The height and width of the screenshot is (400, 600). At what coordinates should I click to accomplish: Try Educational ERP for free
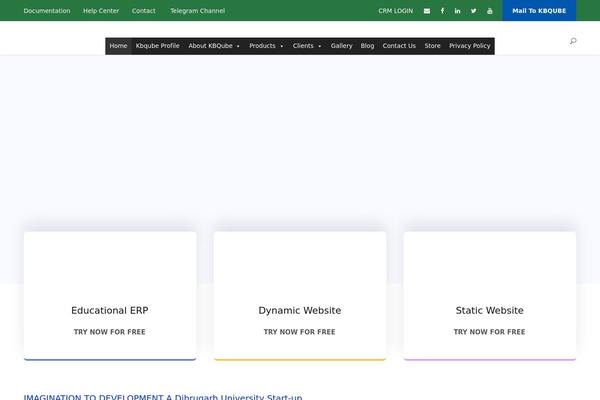[x=110, y=332]
